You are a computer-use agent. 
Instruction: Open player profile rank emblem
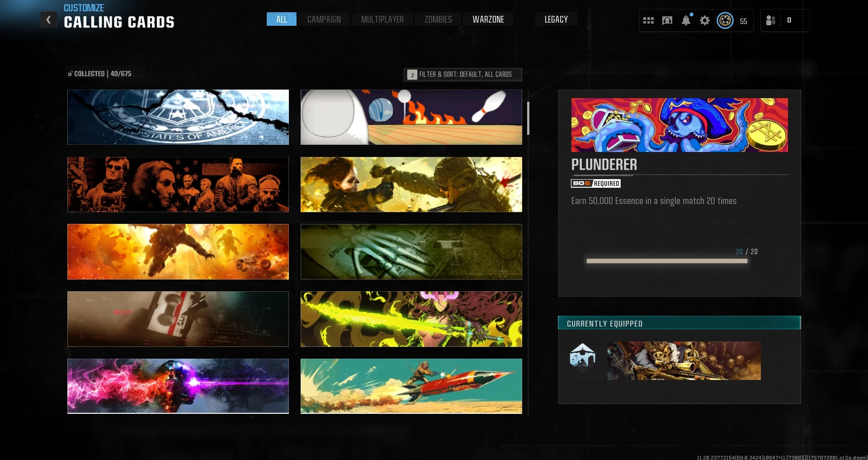tap(725, 20)
